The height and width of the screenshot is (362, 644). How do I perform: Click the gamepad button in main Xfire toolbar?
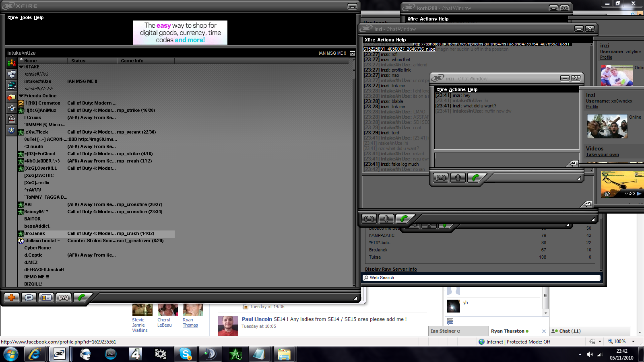coord(64,298)
